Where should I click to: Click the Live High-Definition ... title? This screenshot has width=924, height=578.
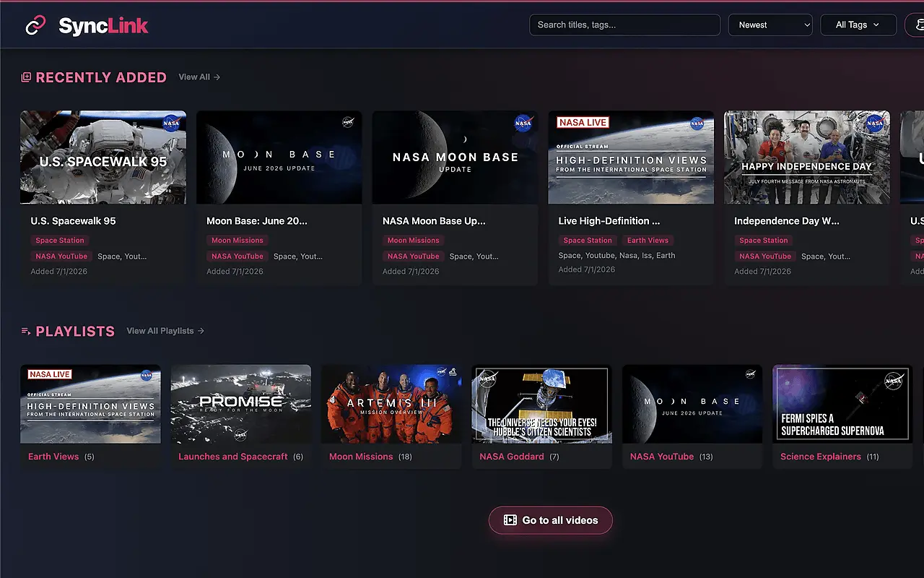pyautogui.click(x=609, y=221)
